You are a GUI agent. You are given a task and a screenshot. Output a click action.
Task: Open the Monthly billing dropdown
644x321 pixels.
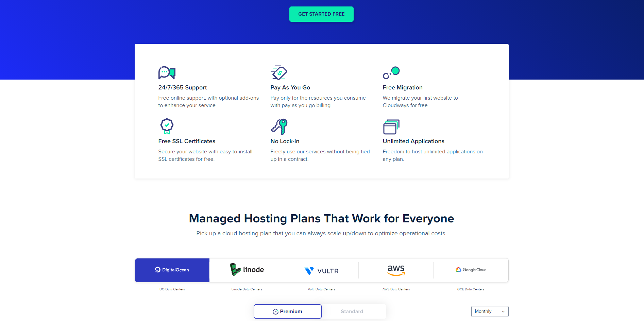point(490,311)
